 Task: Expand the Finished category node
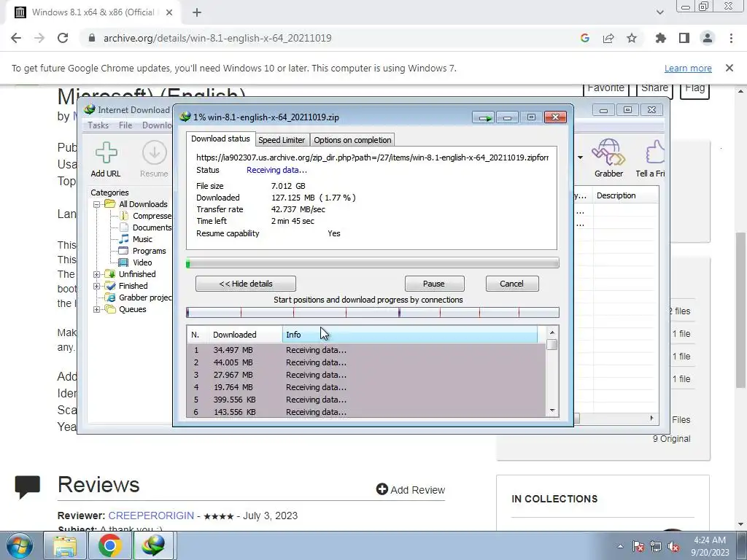tap(97, 286)
